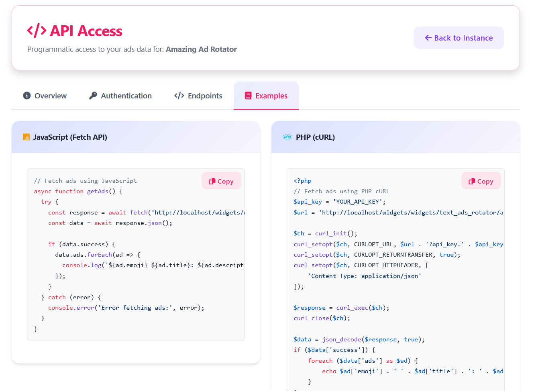Click the API Access code-bracket icon
This screenshot has width=536, height=392.
tap(37, 31)
